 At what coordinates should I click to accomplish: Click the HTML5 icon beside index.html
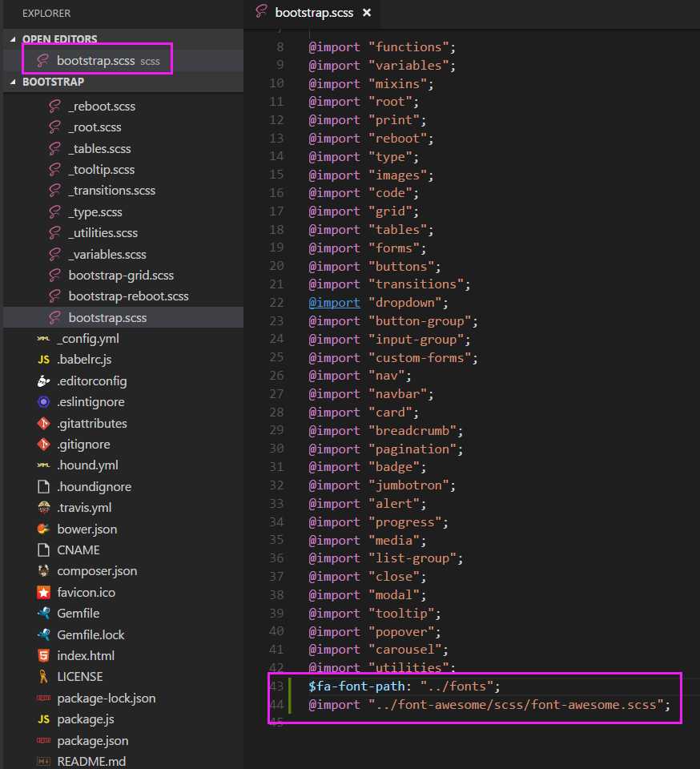point(43,656)
